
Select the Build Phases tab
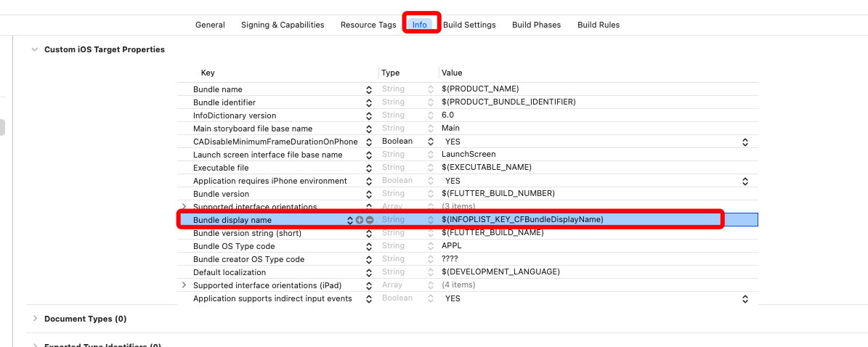pyautogui.click(x=536, y=25)
